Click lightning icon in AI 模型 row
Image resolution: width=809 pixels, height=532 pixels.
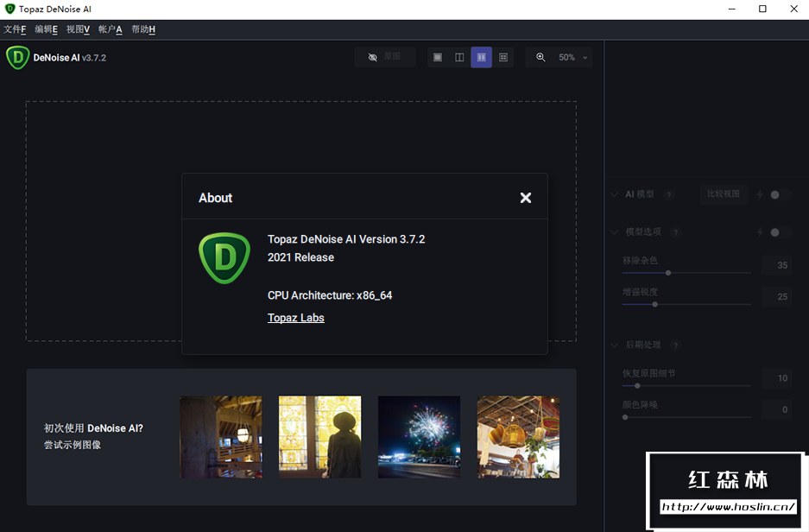pyautogui.click(x=760, y=194)
